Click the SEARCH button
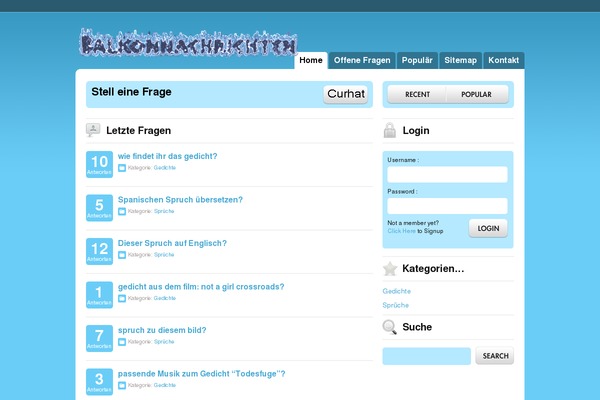The image size is (600, 400). pyautogui.click(x=495, y=356)
